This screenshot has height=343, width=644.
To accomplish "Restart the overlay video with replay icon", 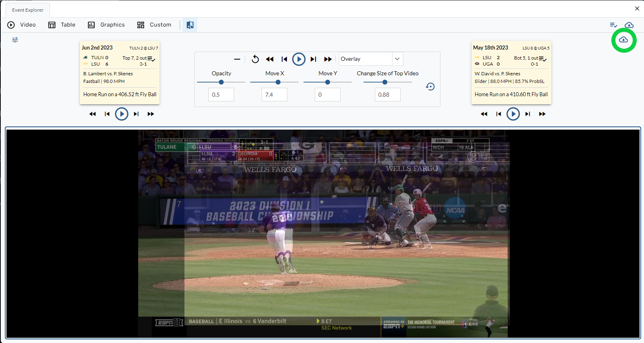I will click(x=255, y=59).
